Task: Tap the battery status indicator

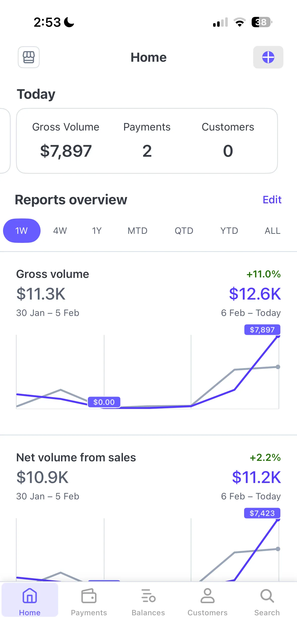Action: point(262,22)
